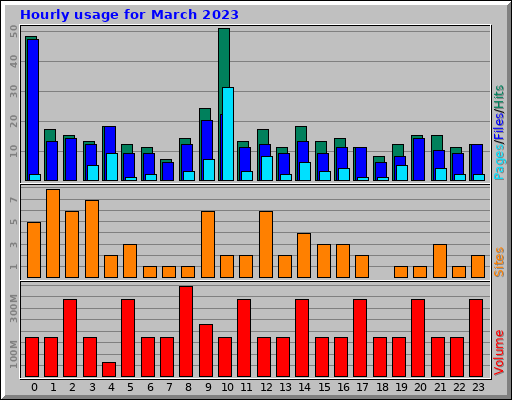The image size is (512, 400).
Task: Click hour label '22' on the x-axis
Action: coord(459,387)
